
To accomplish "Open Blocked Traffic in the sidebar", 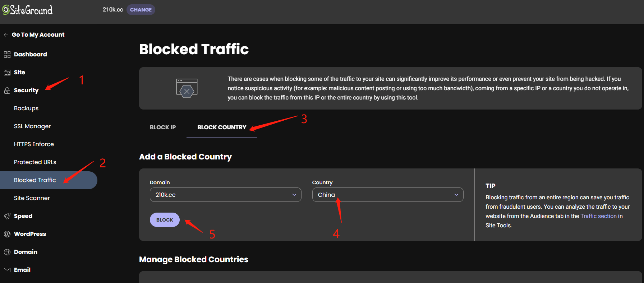I will [35, 180].
